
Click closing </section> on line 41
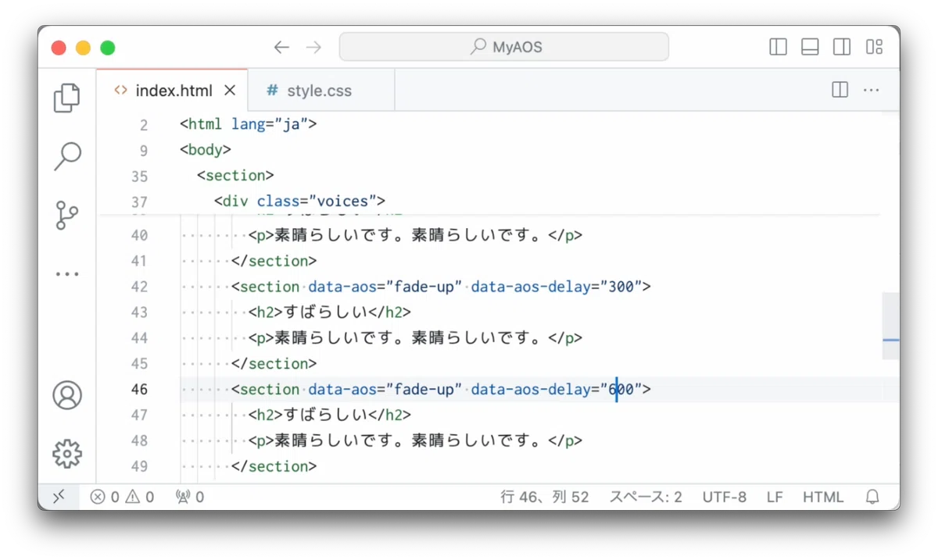(274, 261)
